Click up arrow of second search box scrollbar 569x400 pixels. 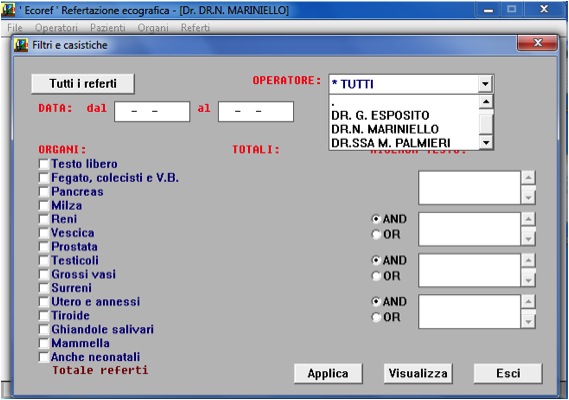528,219
